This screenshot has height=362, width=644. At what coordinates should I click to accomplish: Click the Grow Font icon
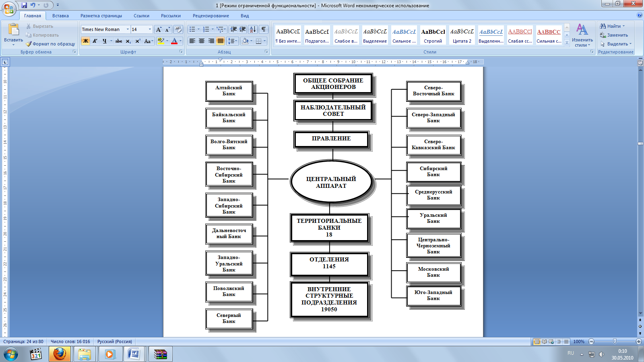159,29
